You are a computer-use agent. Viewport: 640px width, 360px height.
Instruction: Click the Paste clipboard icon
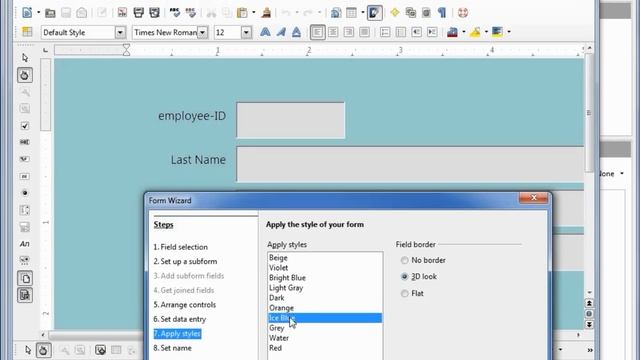242,13
